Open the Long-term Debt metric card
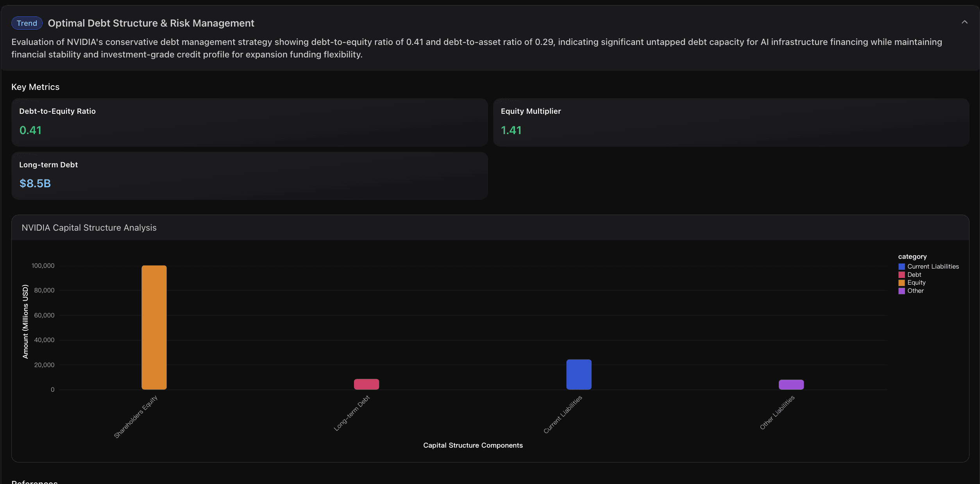Viewport: 980px width, 484px height. (249, 176)
